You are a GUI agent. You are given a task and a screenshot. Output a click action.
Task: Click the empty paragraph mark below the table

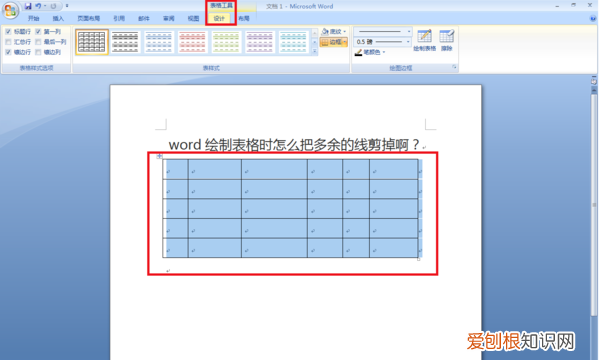(x=168, y=270)
